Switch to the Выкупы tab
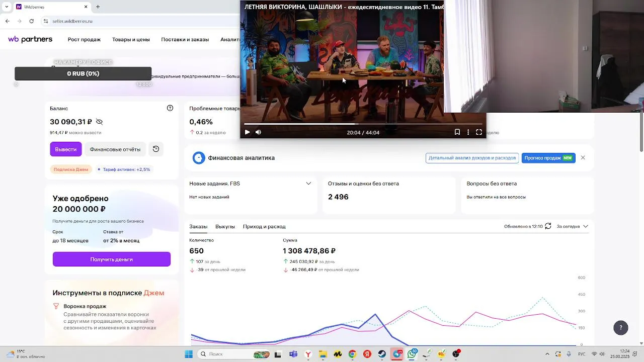The width and height of the screenshot is (644, 362). coord(225,227)
